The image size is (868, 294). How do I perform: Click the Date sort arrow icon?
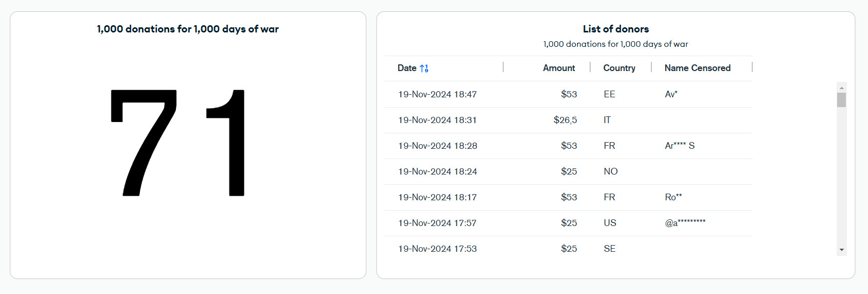(424, 68)
